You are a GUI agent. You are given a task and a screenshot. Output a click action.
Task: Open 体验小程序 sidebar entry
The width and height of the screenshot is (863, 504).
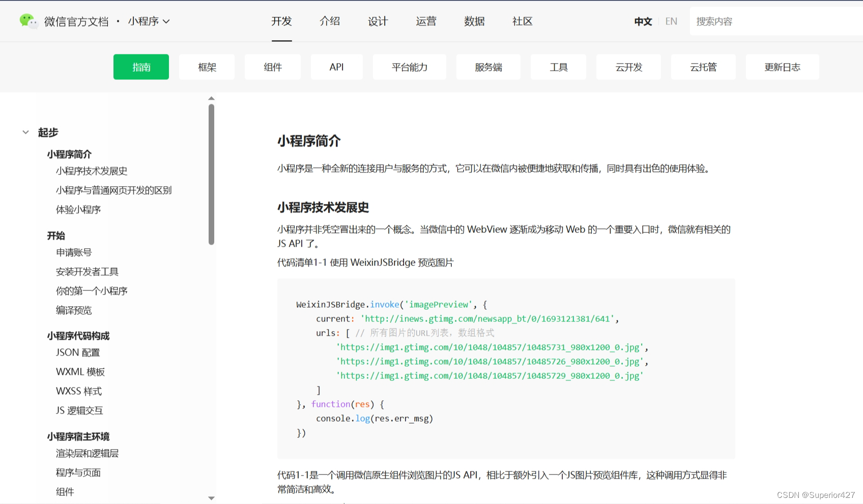click(78, 210)
